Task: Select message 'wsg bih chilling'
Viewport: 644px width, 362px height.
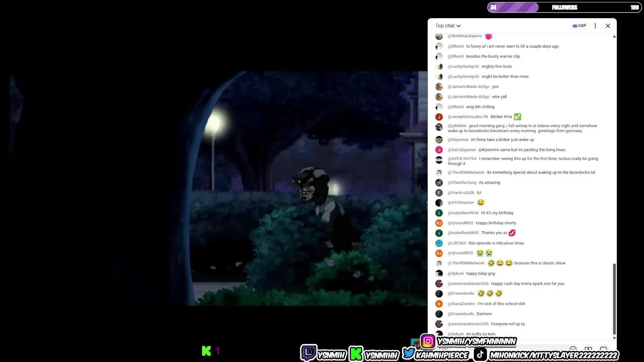Action: click(x=480, y=107)
